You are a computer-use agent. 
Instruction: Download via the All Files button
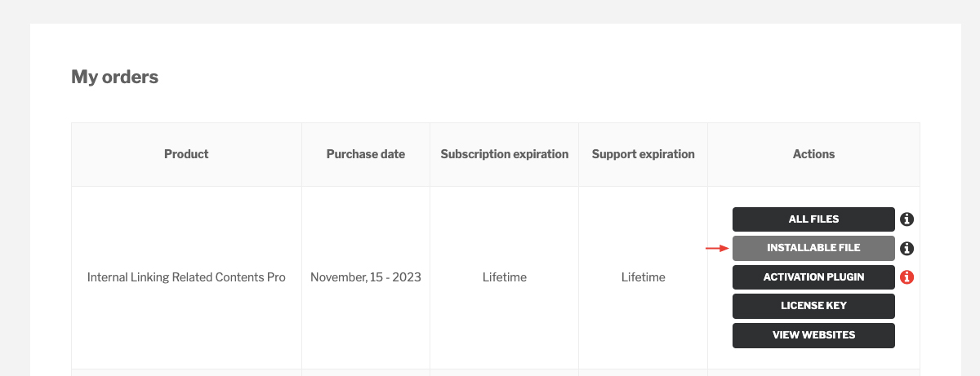(813, 219)
